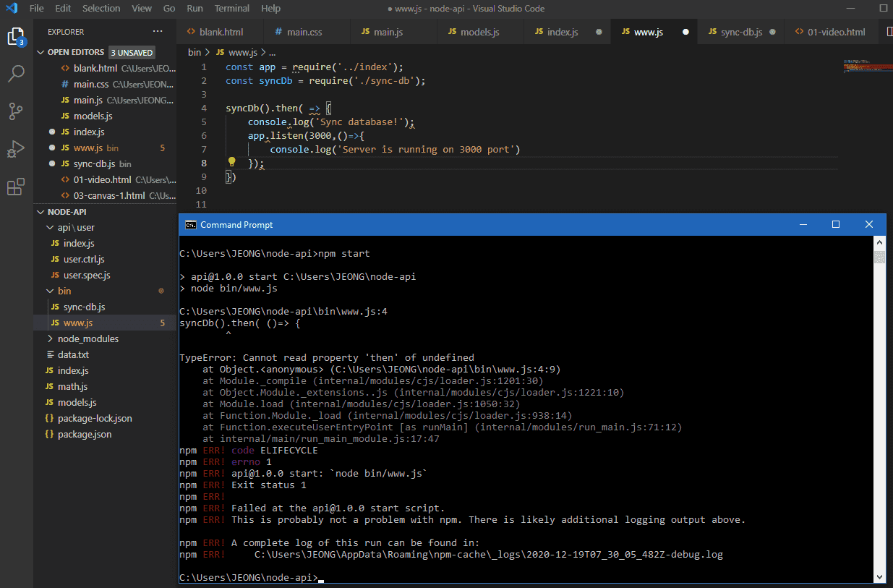893x588 pixels.
Task: Open the Explorer view in activity bar
Action: tap(16, 36)
